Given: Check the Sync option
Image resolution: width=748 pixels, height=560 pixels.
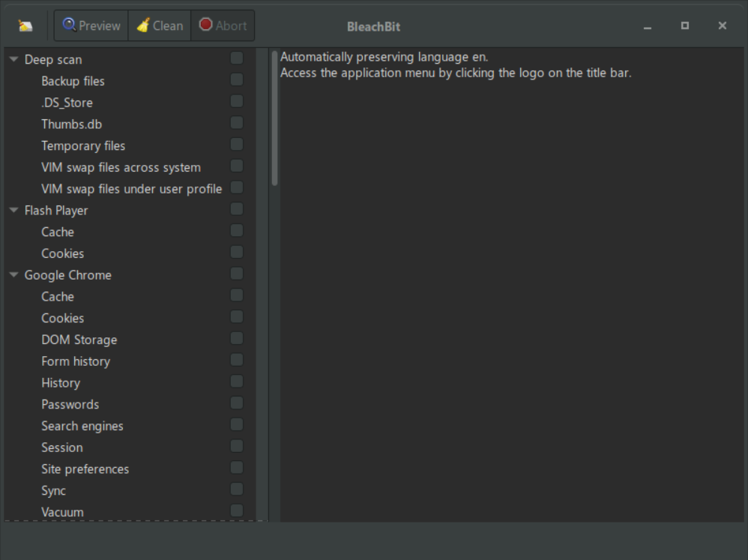Looking at the screenshot, I should click(x=237, y=490).
